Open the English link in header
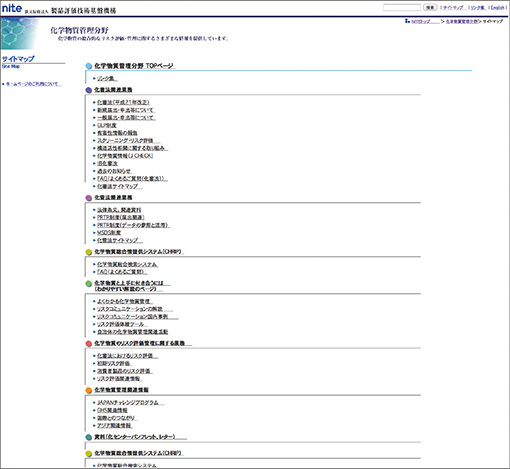 tap(498, 7)
